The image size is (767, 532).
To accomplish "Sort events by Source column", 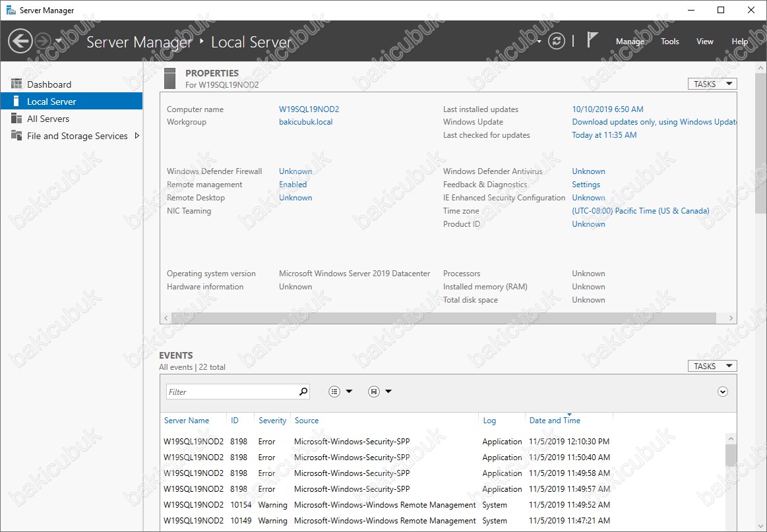I will 307,421.
